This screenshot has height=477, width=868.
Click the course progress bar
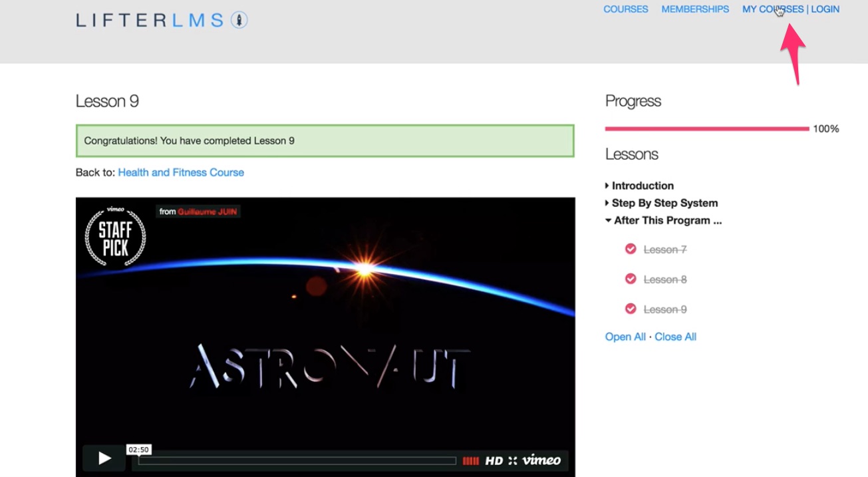pos(706,128)
